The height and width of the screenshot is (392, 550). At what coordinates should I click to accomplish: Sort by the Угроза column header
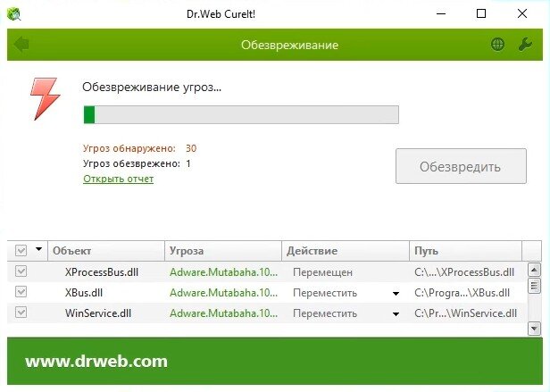(223, 251)
